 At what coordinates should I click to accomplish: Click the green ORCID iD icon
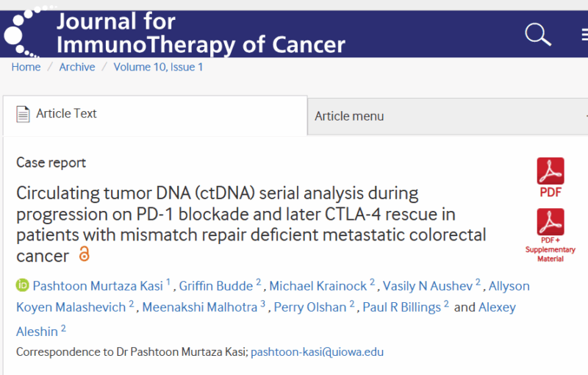point(22,285)
